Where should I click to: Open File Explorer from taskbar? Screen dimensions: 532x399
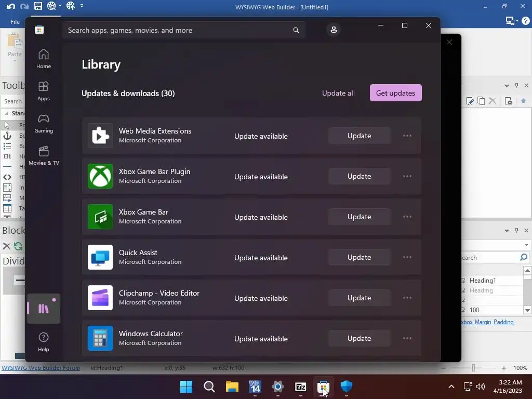tap(232, 387)
